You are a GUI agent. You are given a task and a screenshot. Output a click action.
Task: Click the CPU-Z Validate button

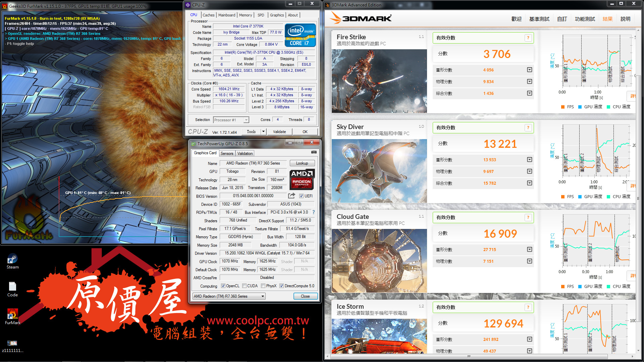(x=279, y=132)
